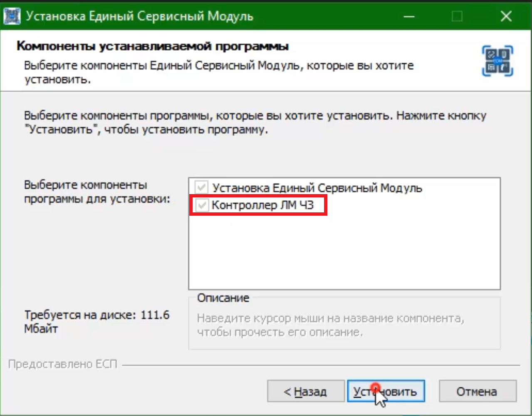The image size is (532, 416).
Task: Click the Единый Сервисный Модуль logo in header
Action: 497,61
